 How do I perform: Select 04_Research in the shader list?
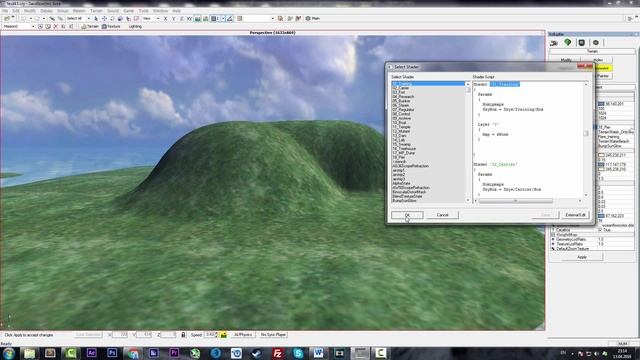(403, 97)
